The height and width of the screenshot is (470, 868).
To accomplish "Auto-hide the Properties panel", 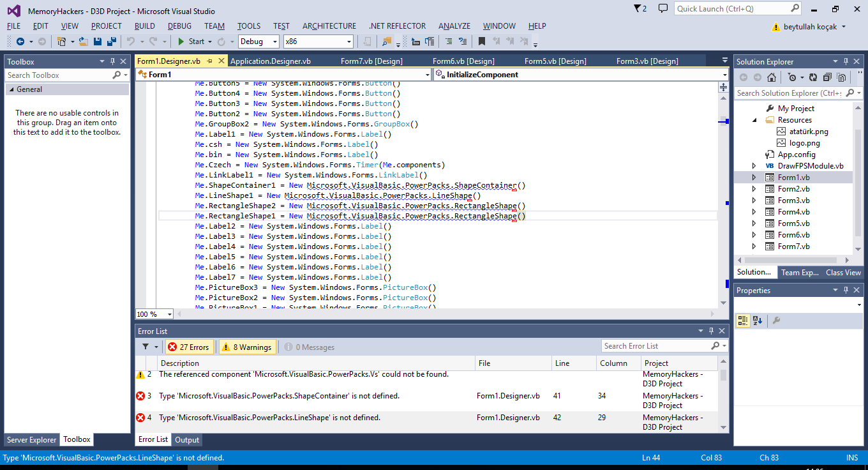I will 846,290.
